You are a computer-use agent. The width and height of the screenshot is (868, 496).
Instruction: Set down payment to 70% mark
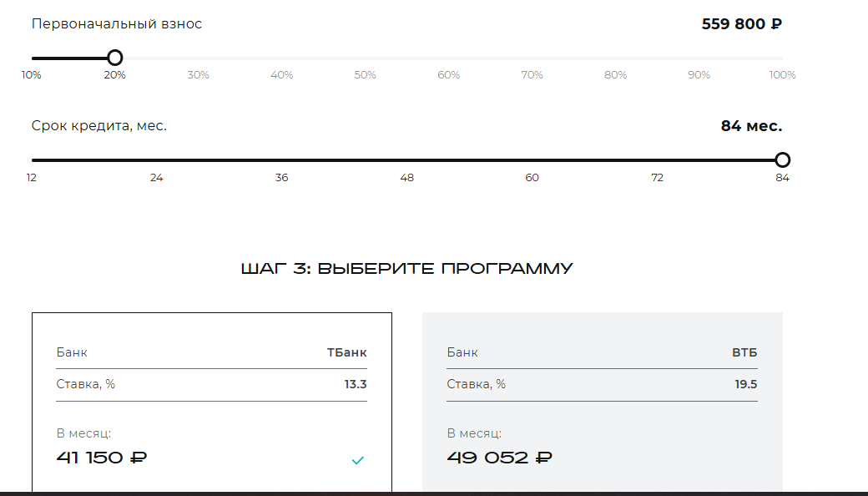pos(532,75)
